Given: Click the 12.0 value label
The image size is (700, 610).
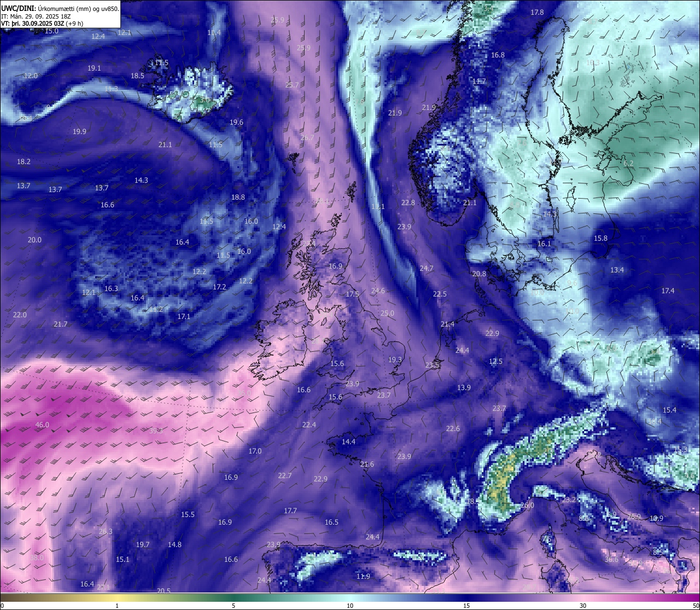Looking at the screenshot, I should [x=31, y=76].
